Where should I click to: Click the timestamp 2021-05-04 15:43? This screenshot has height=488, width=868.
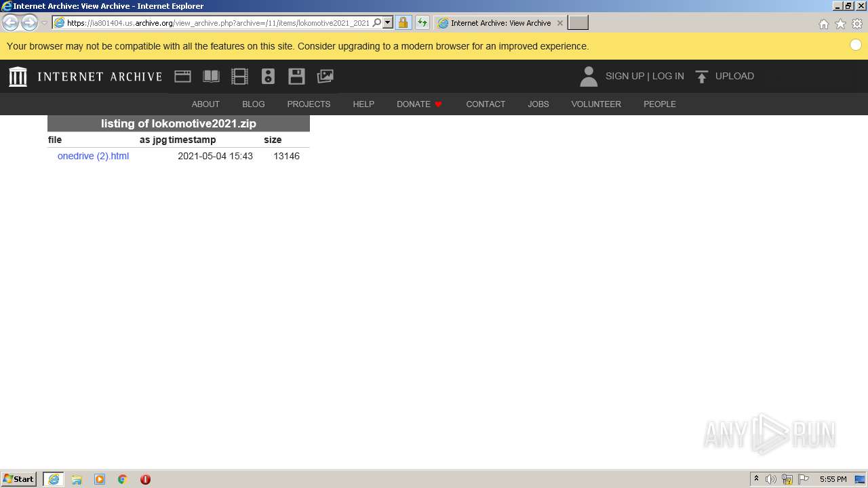(x=215, y=157)
